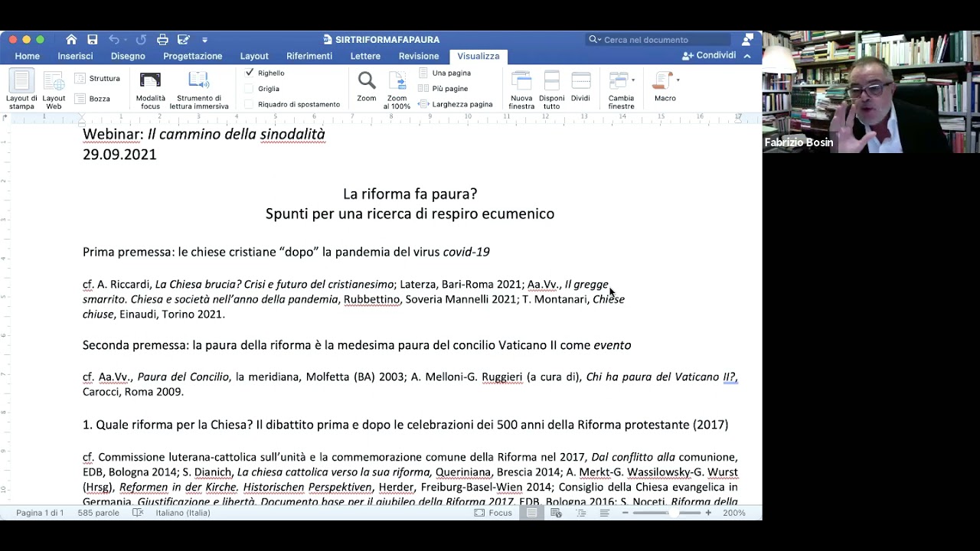This screenshot has height=551, width=980.
Task: Click the Cerca nel documento search field
Action: (x=658, y=40)
